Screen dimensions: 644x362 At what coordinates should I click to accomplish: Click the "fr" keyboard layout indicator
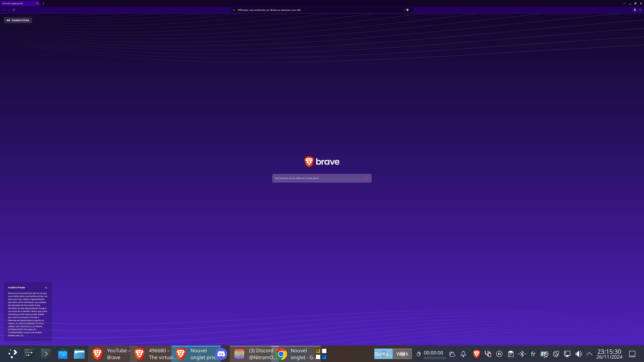pos(533,354)
